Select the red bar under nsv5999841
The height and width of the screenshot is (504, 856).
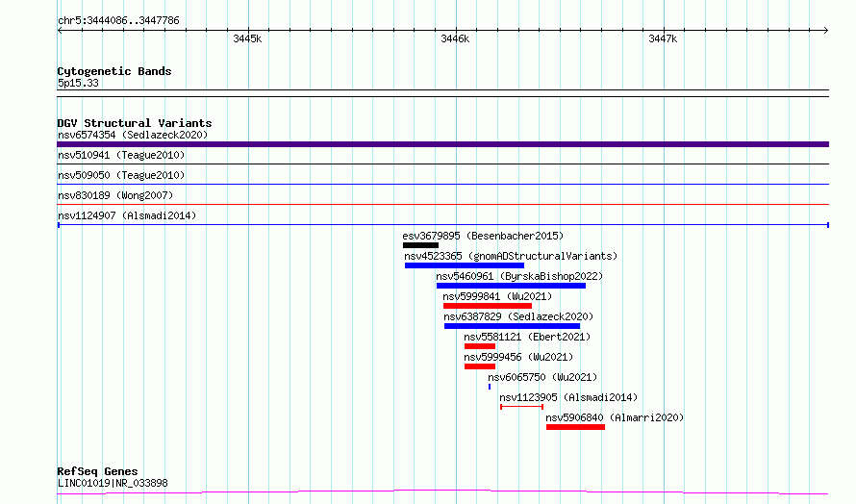click(488, 306)
